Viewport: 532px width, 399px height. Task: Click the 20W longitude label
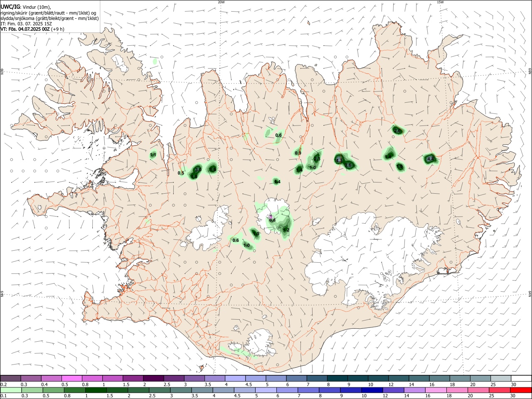[221, 2]
